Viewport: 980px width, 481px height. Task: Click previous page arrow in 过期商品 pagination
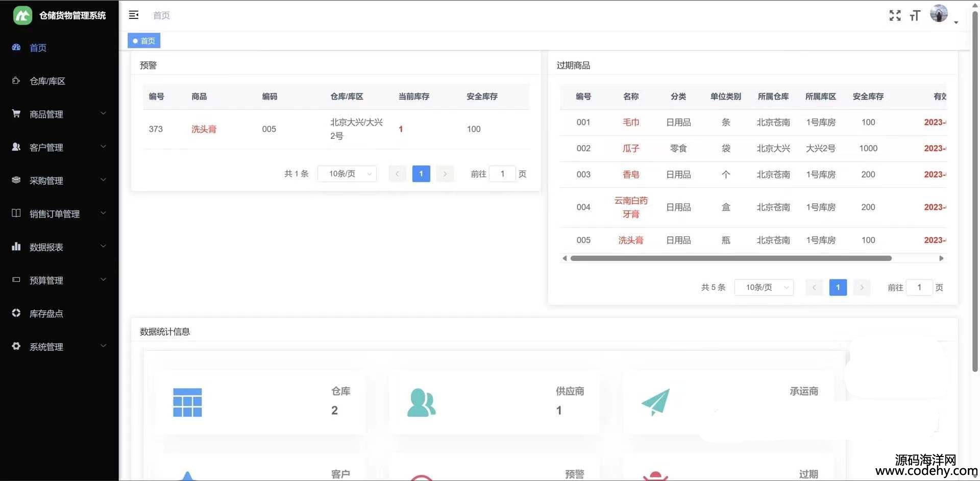(x=814, y=287)
